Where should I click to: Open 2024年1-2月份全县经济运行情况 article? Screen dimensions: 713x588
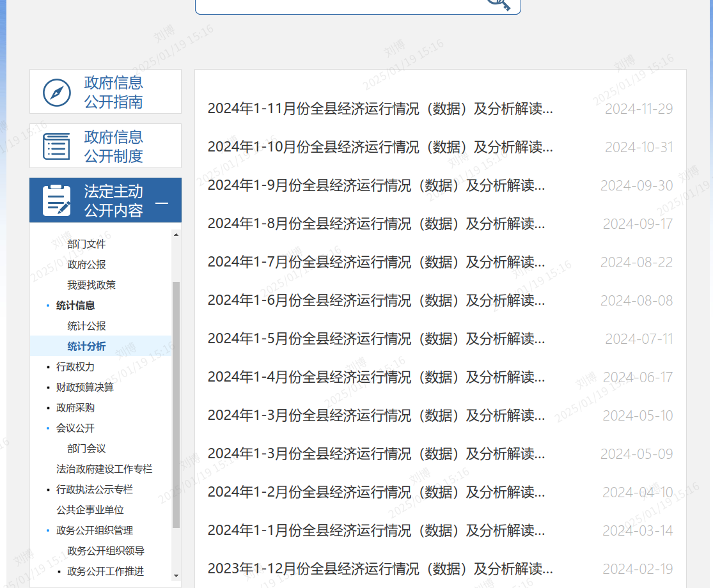coord(376,492)
